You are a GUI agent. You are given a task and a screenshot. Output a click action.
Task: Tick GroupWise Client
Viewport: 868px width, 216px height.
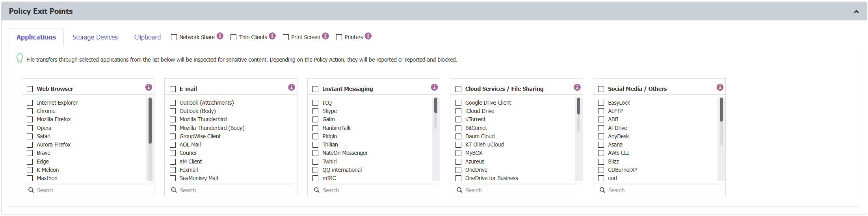pyautogui.click(x=173, y=136)
